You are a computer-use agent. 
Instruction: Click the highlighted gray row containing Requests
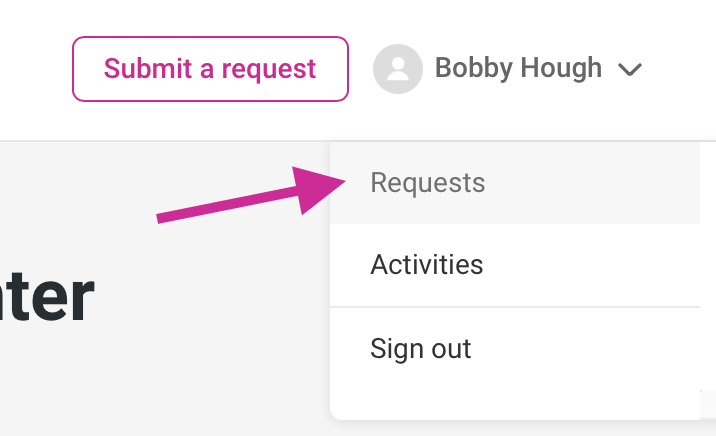click(x=515, y=183)
